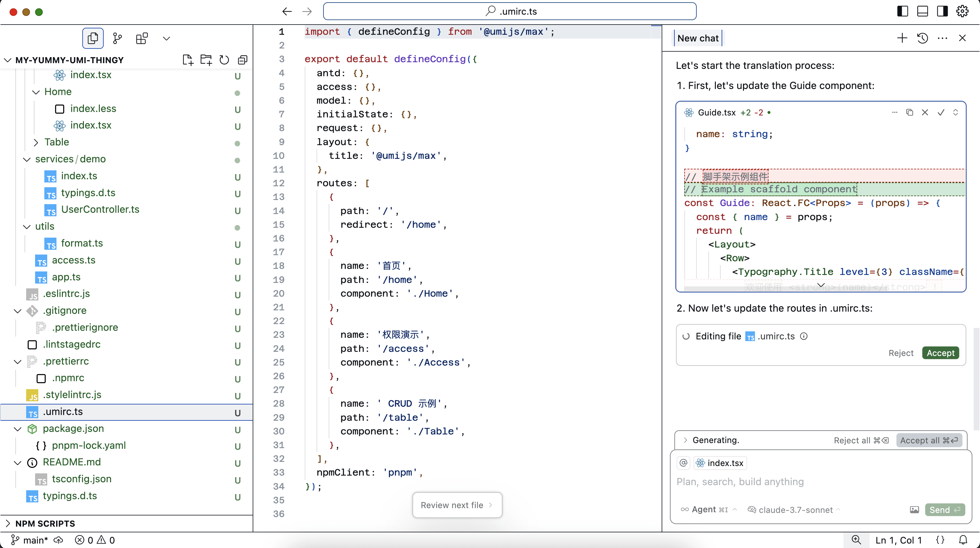Open more options on the Guide.tsx code block

[x=895, y=112]
